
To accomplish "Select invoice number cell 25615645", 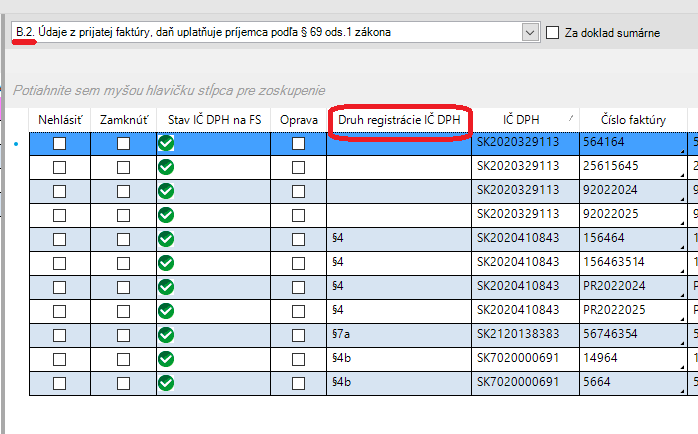I will 633,167.
